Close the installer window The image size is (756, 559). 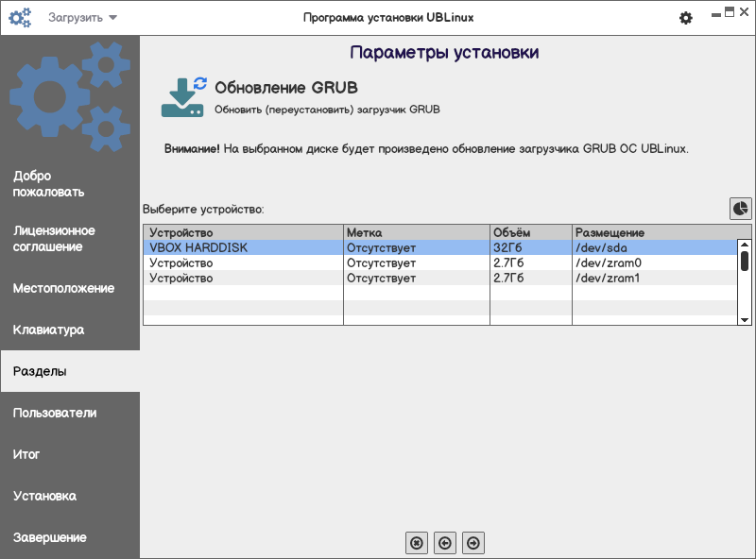(x=744, y=12)
